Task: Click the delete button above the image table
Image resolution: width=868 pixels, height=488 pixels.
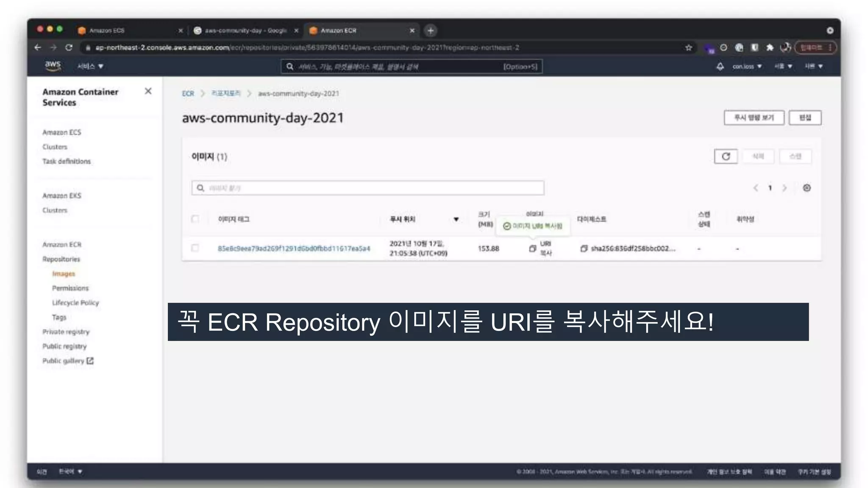Action: point(758,156)
